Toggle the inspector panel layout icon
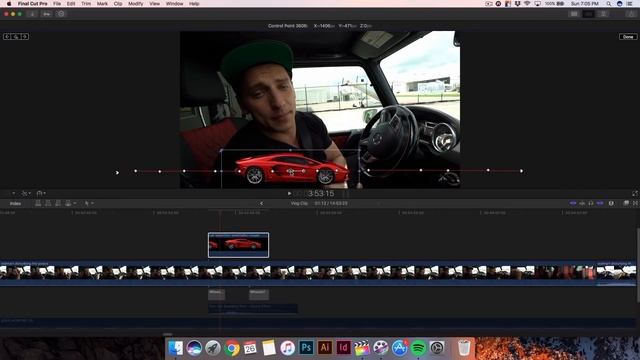This screenshot has width=640, height=360. [603, 14]
